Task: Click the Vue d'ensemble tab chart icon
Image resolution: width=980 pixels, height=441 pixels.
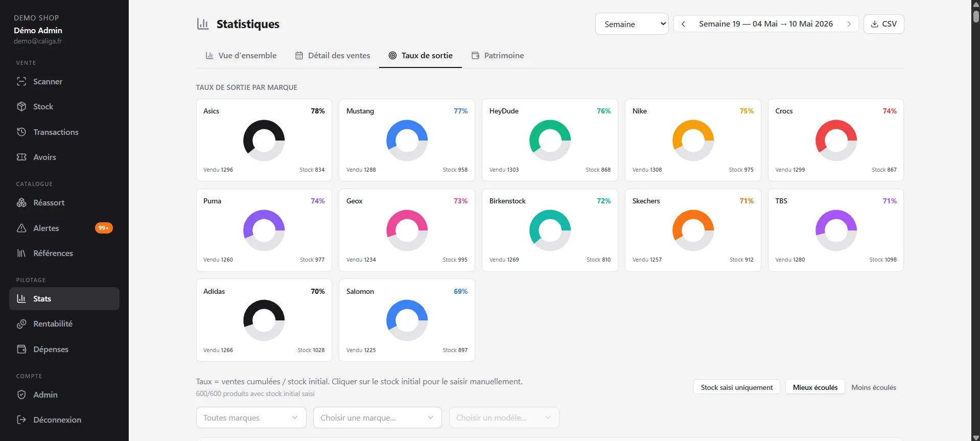Action: point(209,55)
